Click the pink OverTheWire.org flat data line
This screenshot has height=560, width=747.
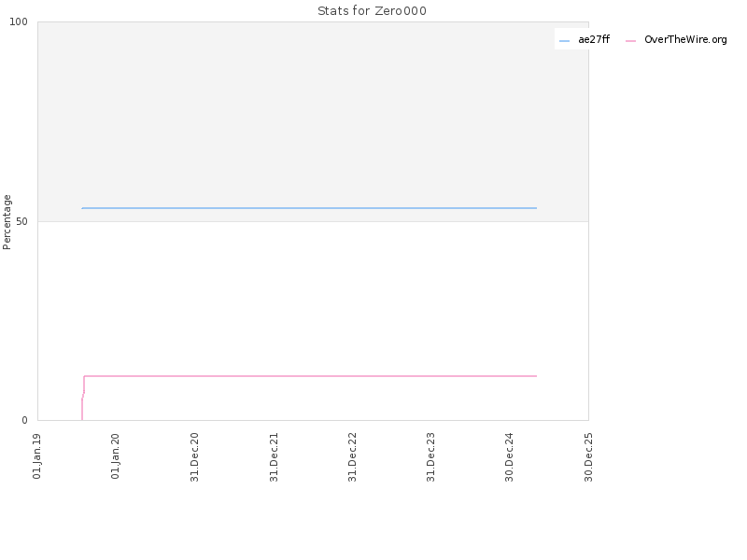[310, 376]
